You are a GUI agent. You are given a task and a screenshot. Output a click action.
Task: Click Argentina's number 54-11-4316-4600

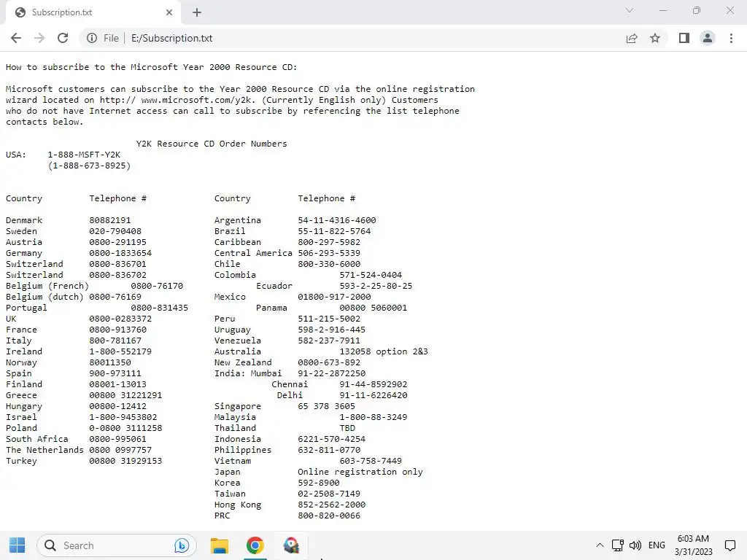tap(337, 220)
